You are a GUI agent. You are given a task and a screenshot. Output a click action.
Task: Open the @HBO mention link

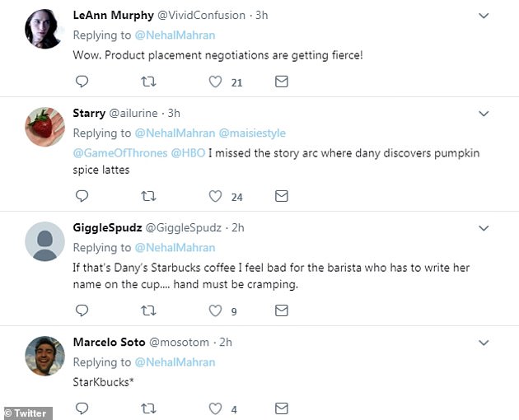click(x=190, y=154)
